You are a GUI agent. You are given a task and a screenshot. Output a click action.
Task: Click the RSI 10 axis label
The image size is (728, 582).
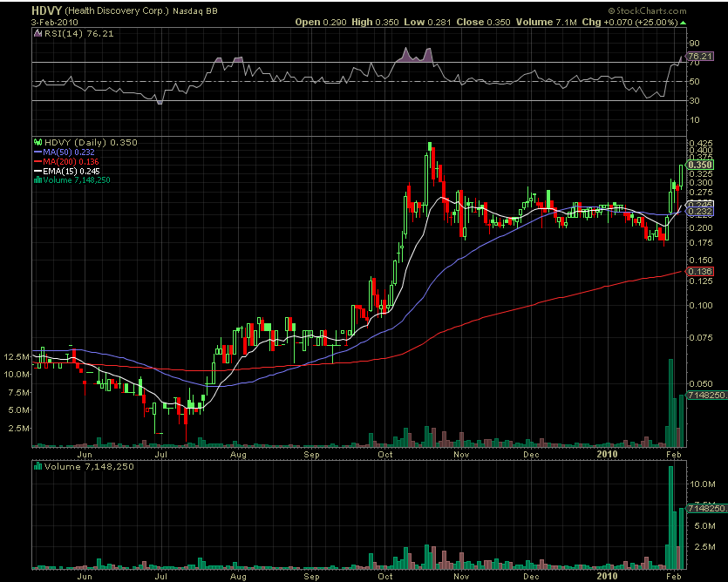pos(694,120)
